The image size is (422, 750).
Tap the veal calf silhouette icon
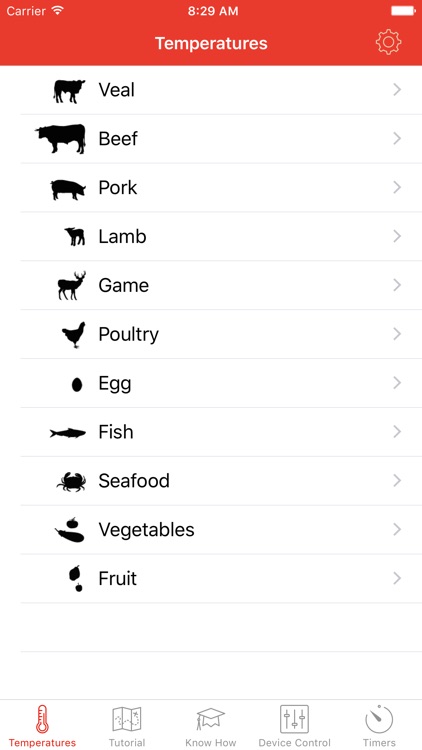(x=69, y=91)
